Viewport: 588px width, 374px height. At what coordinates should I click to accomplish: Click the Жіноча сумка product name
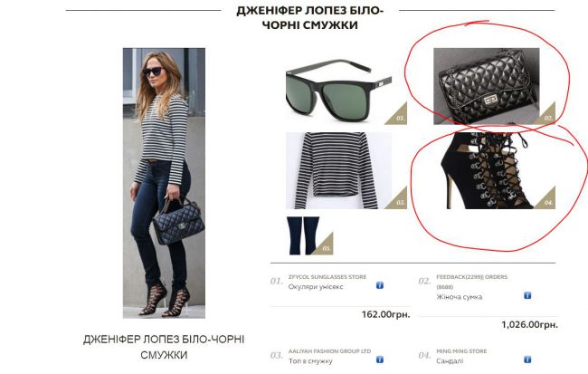point(459,297)
